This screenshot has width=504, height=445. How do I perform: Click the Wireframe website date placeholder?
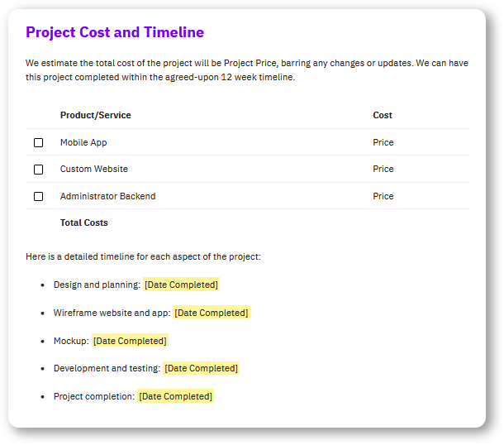point(212,313)
